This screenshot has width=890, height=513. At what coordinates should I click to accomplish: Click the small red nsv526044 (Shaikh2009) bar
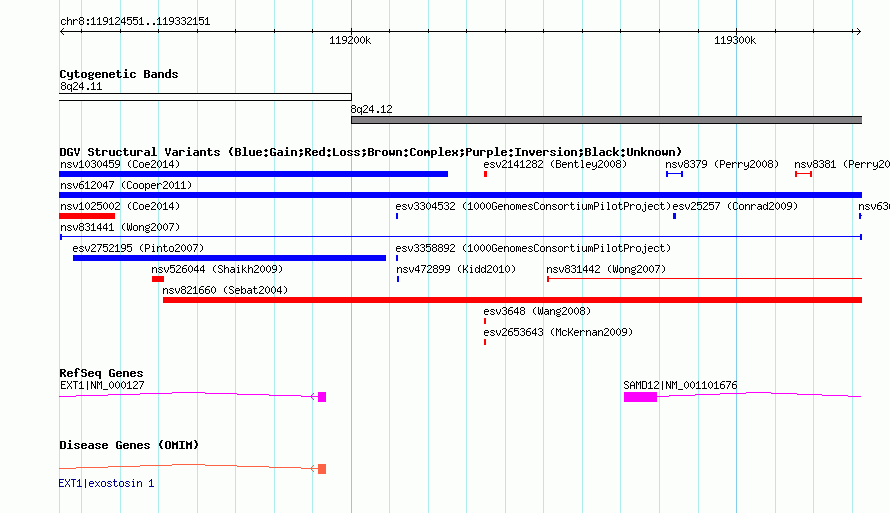158,279
